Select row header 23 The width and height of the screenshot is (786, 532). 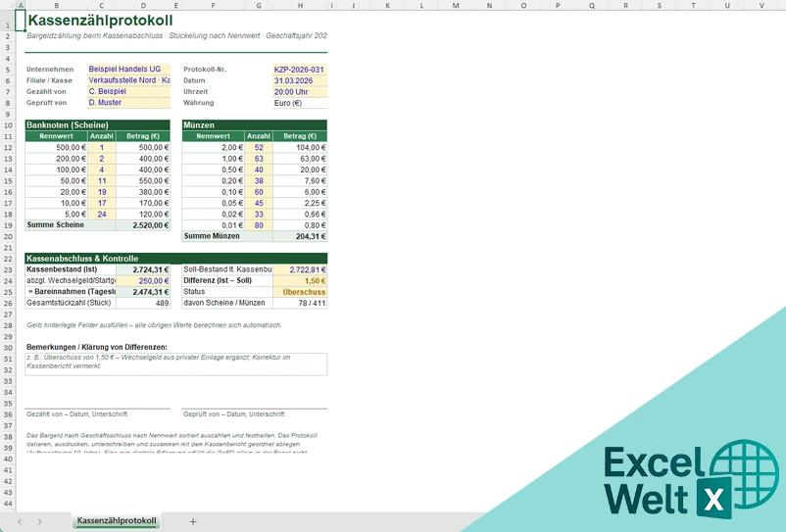8,269
